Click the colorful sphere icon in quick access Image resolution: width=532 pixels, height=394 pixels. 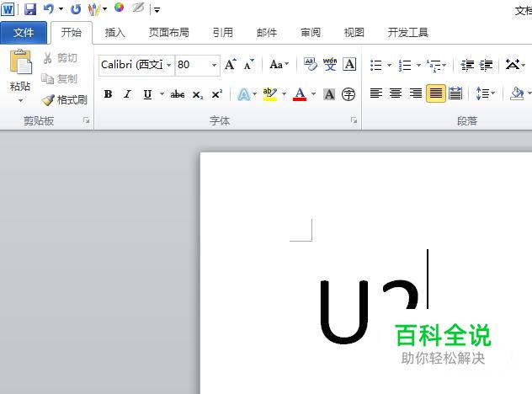tap(119, 8)
